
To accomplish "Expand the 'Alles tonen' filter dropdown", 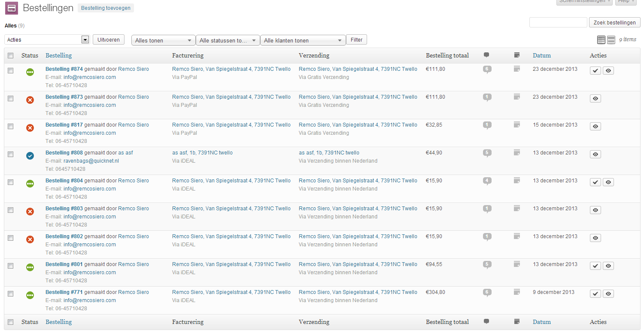I will tap(163, 40).
